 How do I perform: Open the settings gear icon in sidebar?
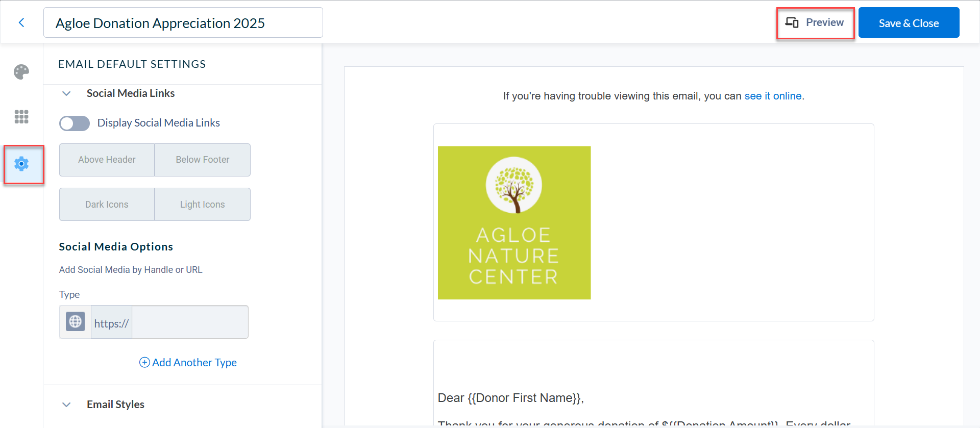21,164
